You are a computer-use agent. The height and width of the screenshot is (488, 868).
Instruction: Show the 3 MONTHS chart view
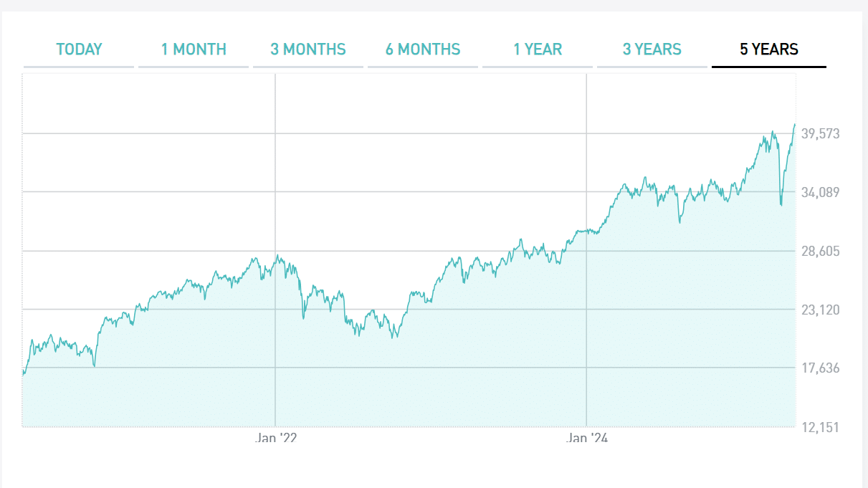click(x=308, y=49)
